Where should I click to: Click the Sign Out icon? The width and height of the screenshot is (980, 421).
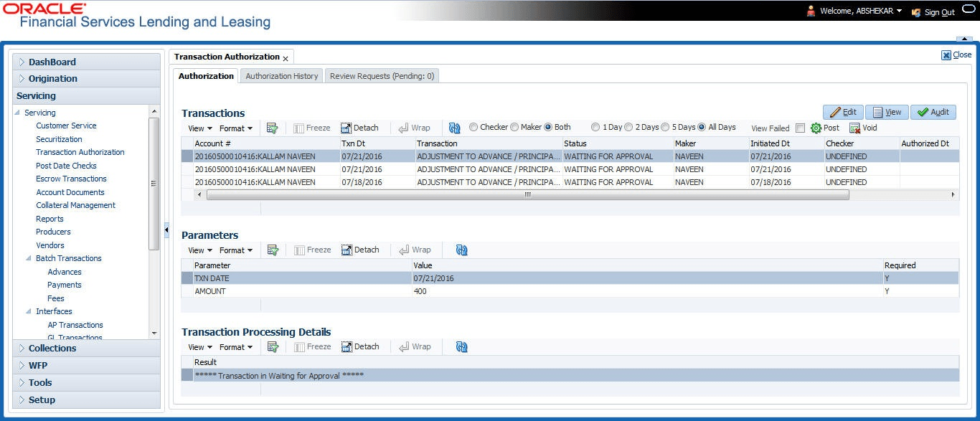pyautogui.click(x=916, y=11)
